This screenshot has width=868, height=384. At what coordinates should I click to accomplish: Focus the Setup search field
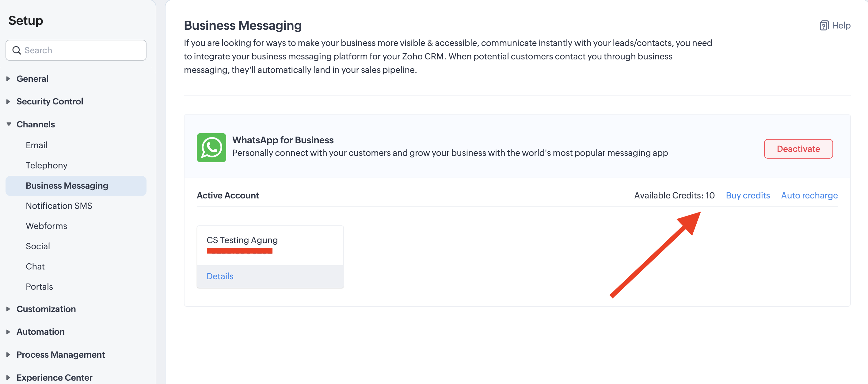coord(81,50)
